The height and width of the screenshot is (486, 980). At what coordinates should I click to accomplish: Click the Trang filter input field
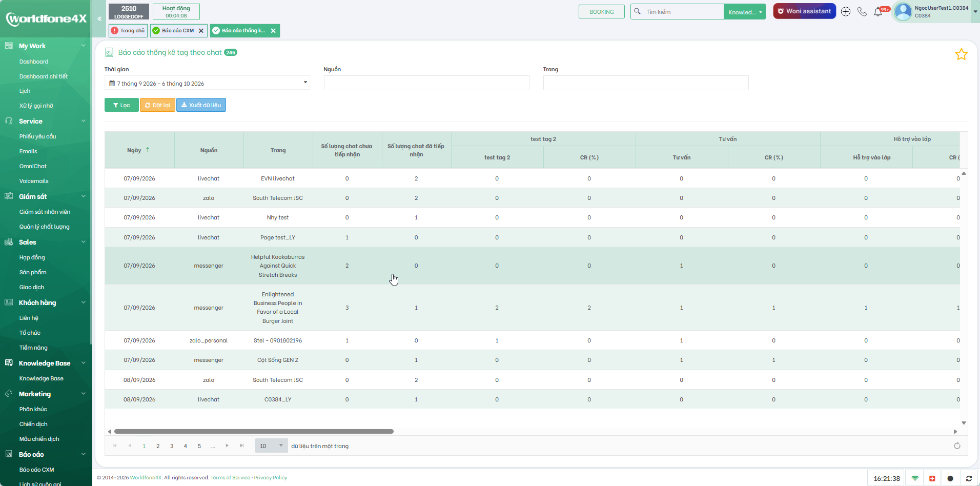click(646, 83)
